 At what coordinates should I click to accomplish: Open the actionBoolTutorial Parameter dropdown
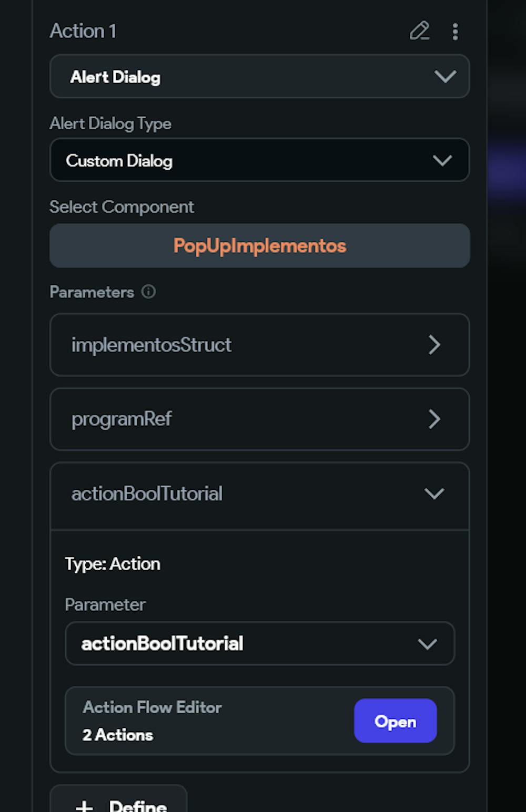pyautogui.click(x=259, y=643)
